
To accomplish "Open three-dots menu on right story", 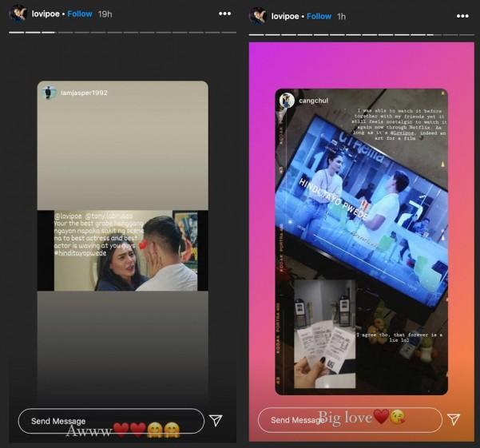I will [462, 16].
